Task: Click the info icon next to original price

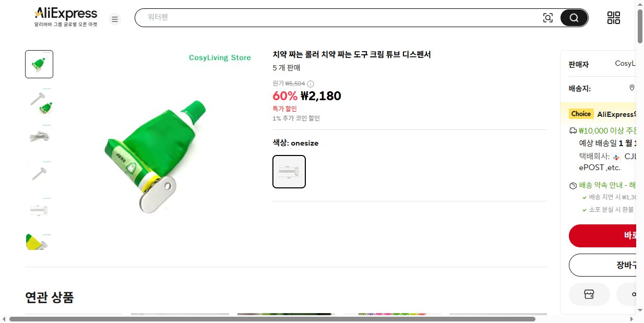Action: coord(311,83)
